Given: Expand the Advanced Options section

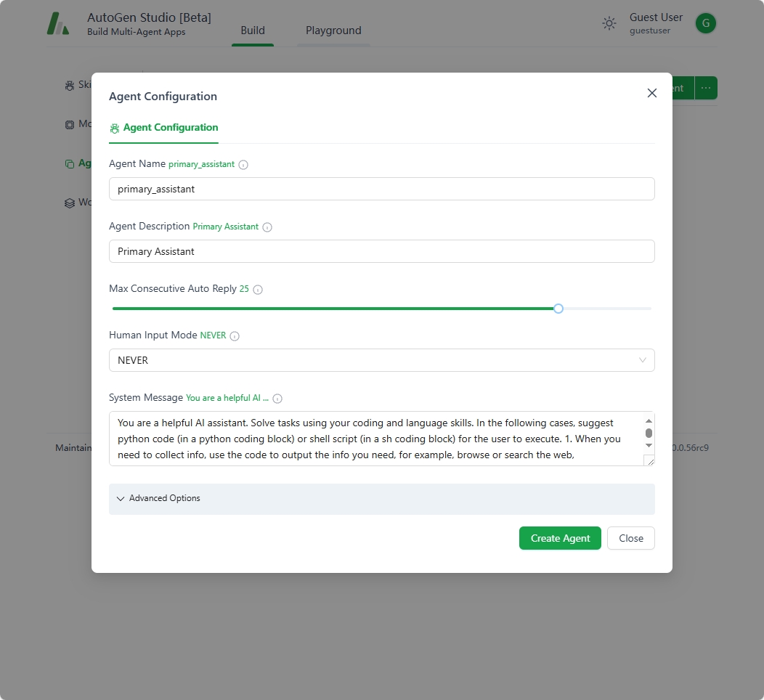Looking at the screenshot, I should [x=381, y=499].
